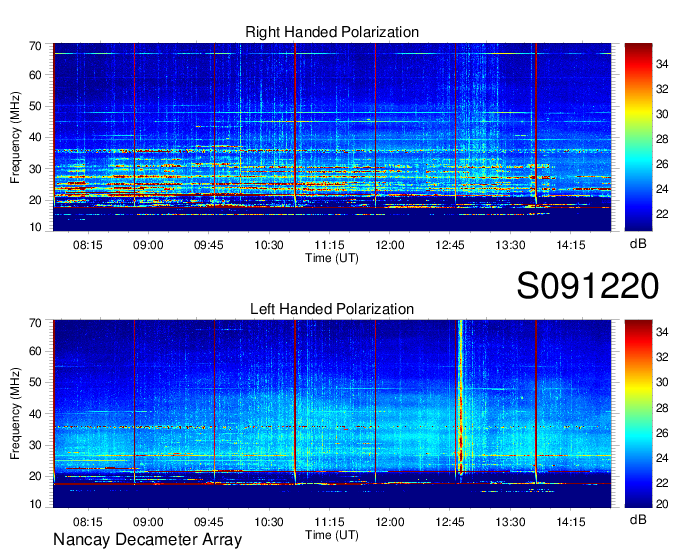Click the 70 MHz tick on Right Handed plot
680x552 pixels.
click(35, 46)
